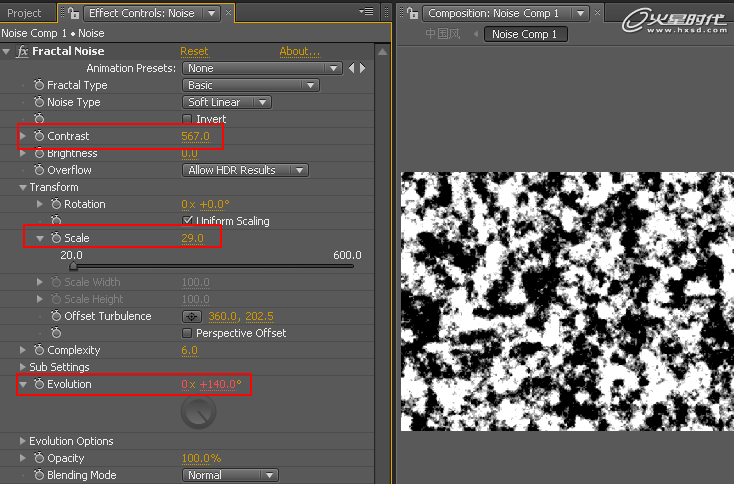Open About for Fractal Noise

(x=300, y=51)
